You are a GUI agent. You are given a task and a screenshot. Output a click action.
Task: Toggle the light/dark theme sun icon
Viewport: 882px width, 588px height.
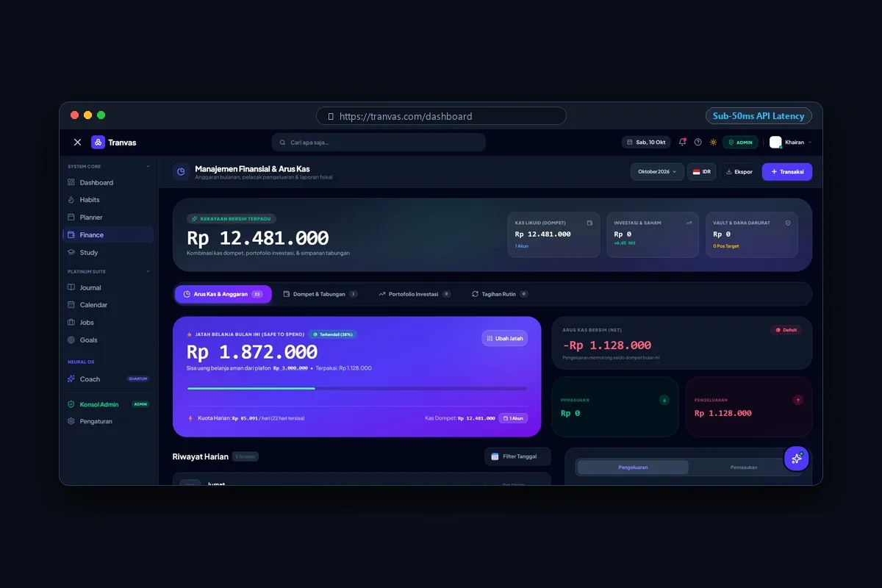(x=713, y=142)
